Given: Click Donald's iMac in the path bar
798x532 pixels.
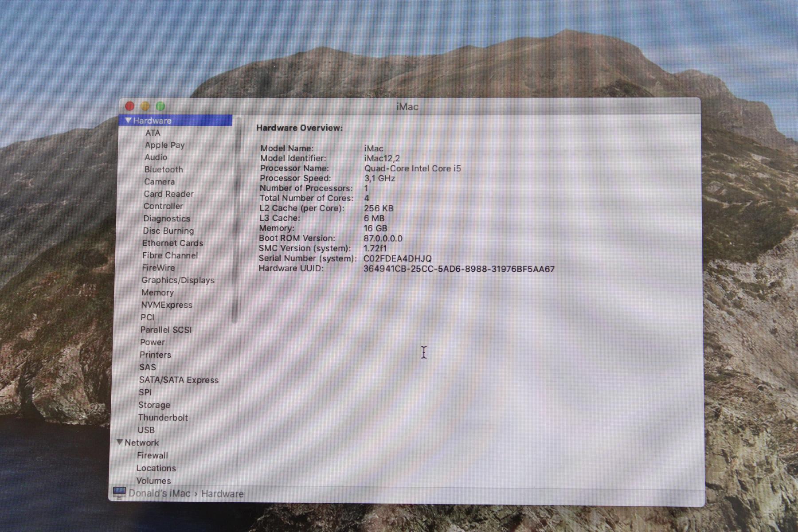Looking at the screenshot, I should point(160,493).
